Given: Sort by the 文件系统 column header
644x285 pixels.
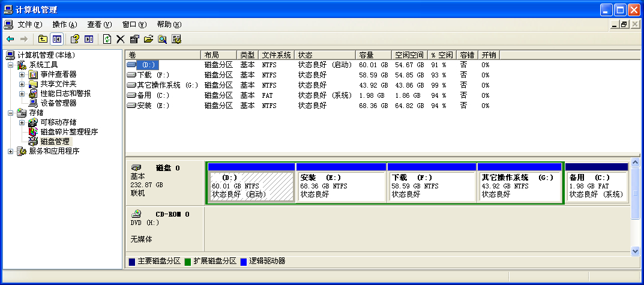Looking at the screenshot, I should pos(277,55).
